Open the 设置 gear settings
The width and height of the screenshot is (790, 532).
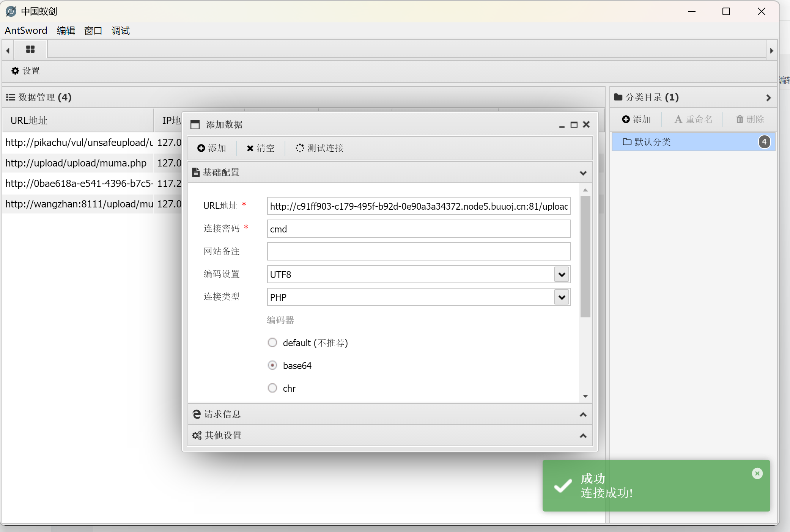click(26, 71)
